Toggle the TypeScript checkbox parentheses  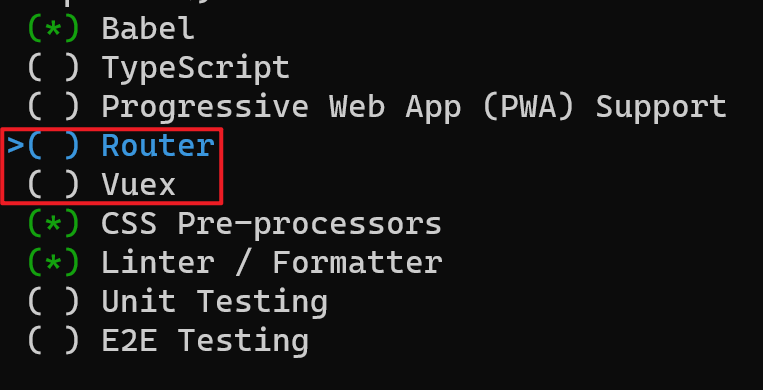(x=54, y=68)
